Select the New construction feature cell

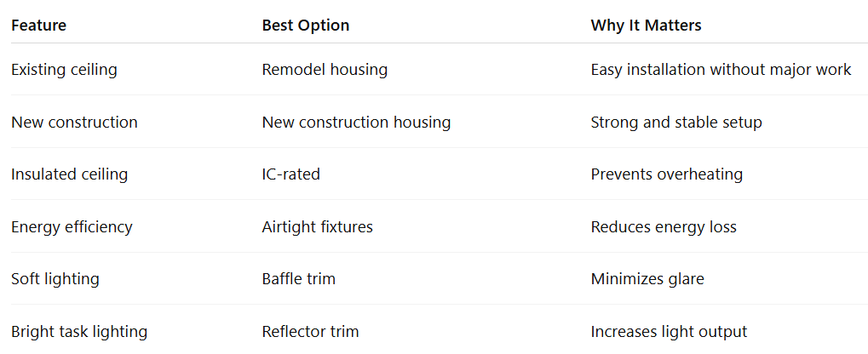click(74, 123)
